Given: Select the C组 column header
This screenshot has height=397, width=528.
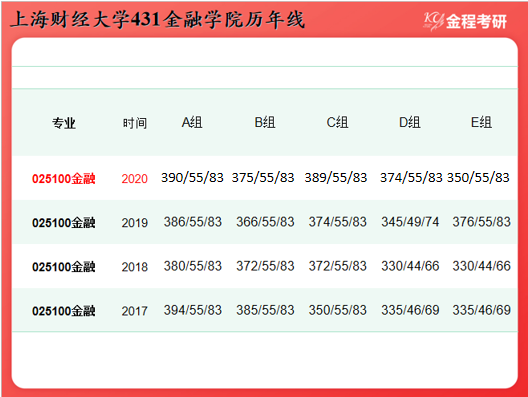Looking at the screenshot, I should pyautogui.click(x=337, y=122).
